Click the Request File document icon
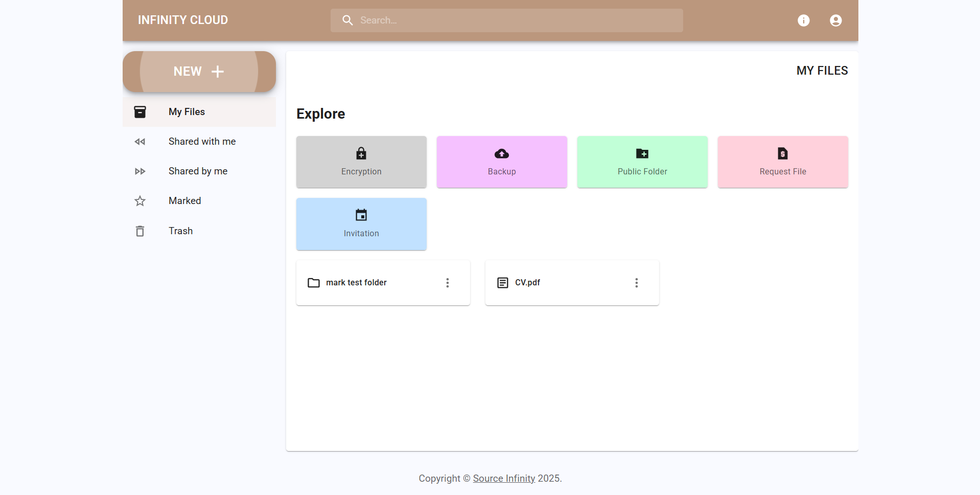The width and height of the screenshot is (980, 495). (x=782, y=153)
